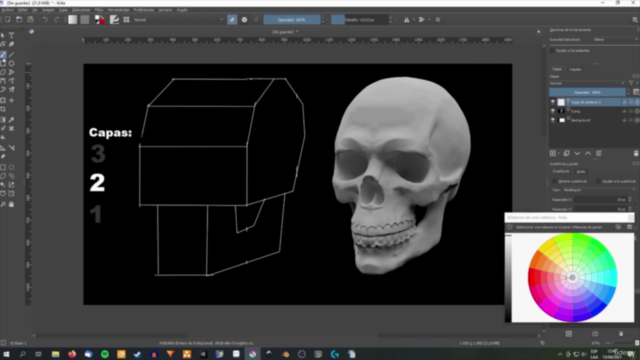The height and width of the screenshot is (360, 640).
Task: Create a new document from toolbar
Action: (x=7, y=20)
